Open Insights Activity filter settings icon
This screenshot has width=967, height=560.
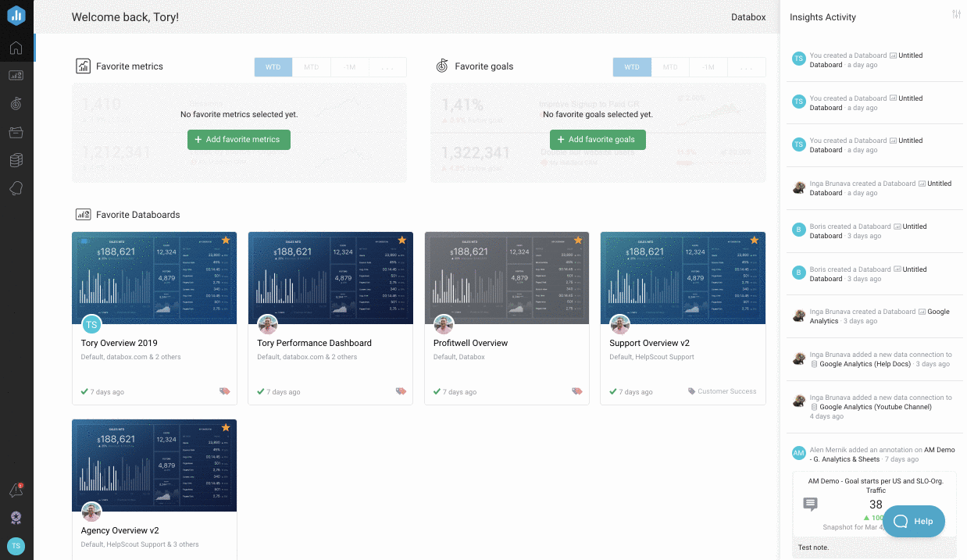(956, 15)
